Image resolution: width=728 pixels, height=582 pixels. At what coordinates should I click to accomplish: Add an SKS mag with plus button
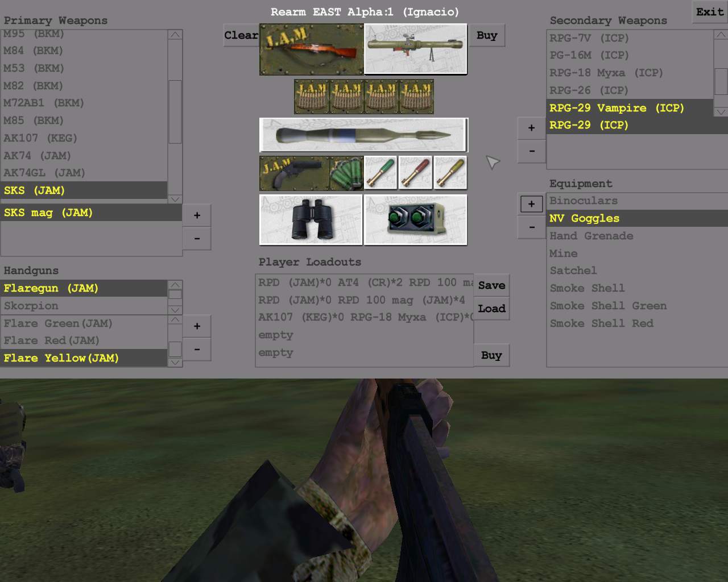[197, 215]
